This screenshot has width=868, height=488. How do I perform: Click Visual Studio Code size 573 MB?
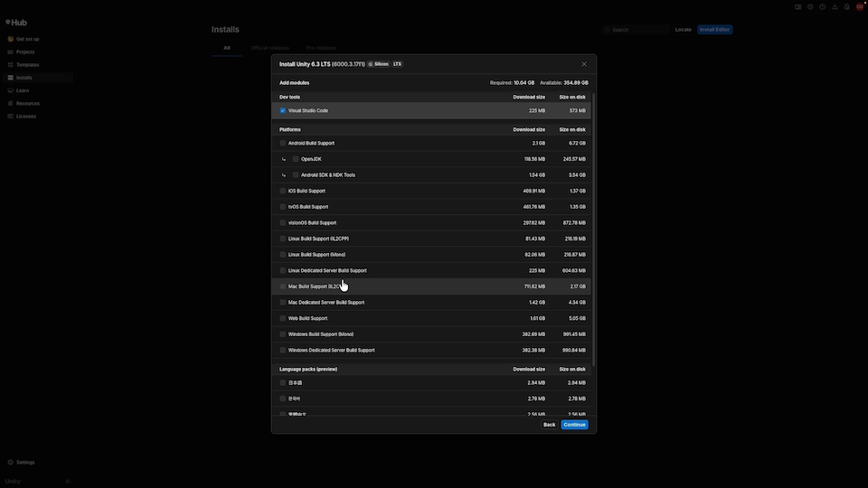point(578,110)
